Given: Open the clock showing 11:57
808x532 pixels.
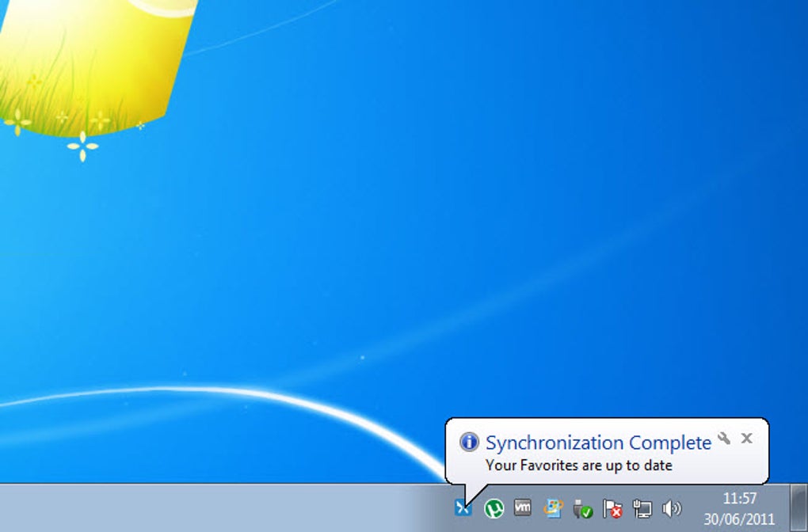Looking at the screenshot, I should 739,499.
